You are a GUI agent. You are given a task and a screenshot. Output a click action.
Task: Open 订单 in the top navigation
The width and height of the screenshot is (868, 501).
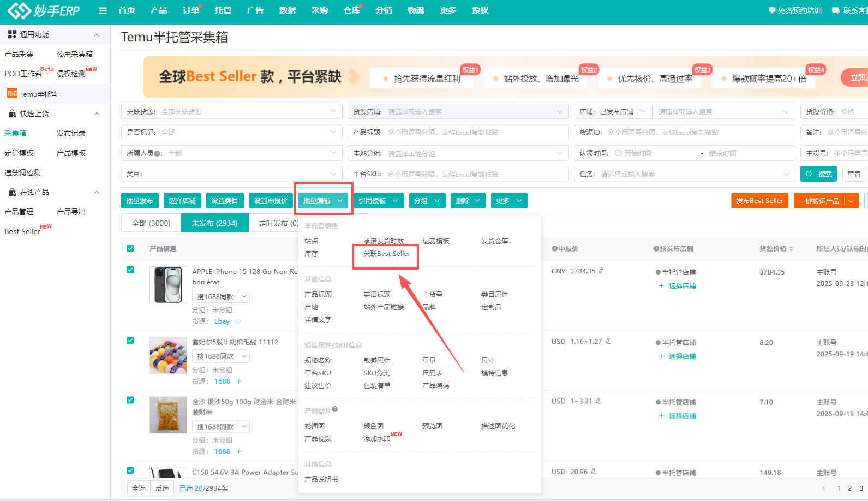pyautogui.click(x=191, y=10)
